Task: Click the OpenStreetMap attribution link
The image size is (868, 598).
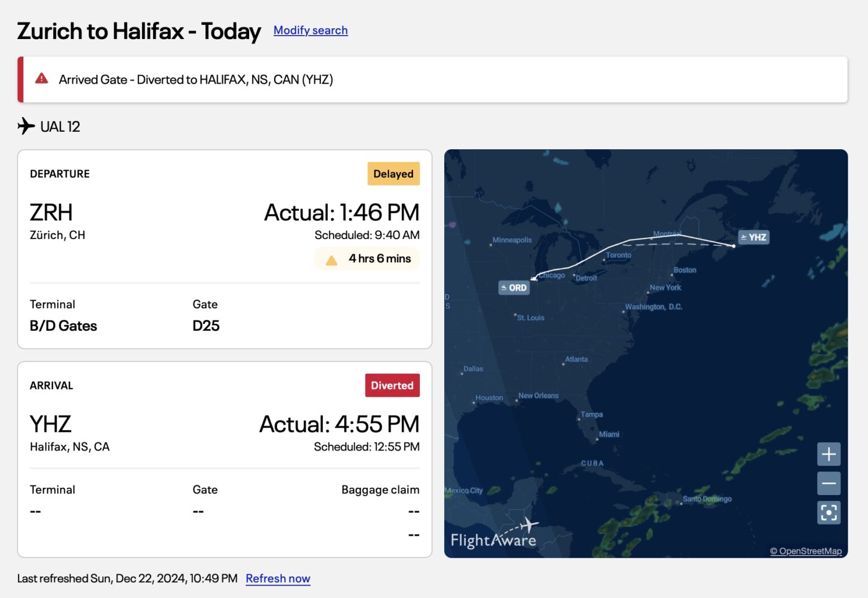Action: (806, 551)
